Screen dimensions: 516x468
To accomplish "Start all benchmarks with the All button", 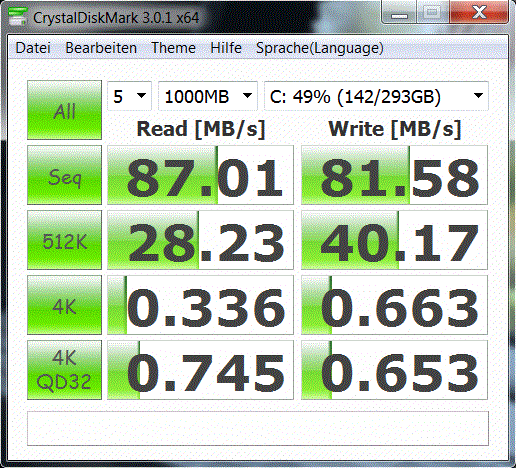I will point(64,110).
